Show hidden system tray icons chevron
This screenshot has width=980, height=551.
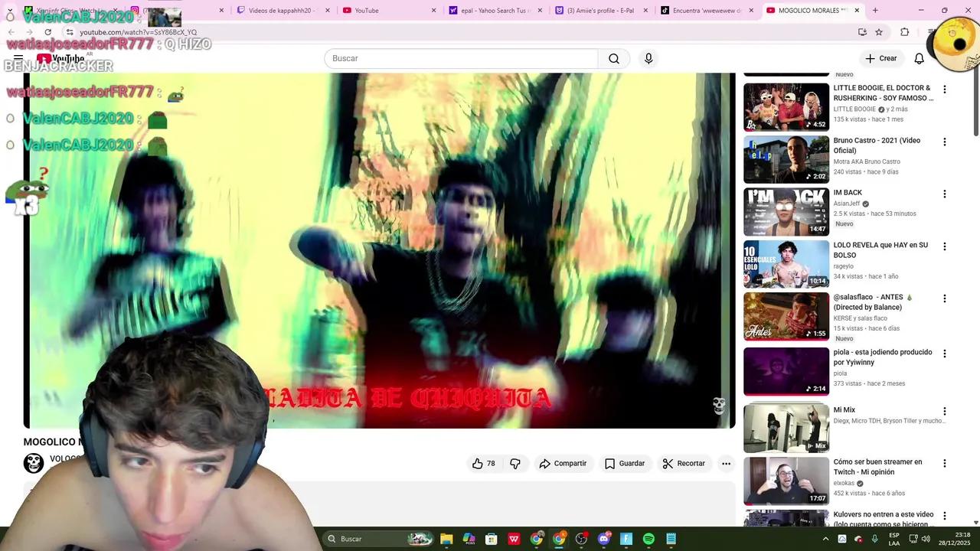tap(825, 539)
